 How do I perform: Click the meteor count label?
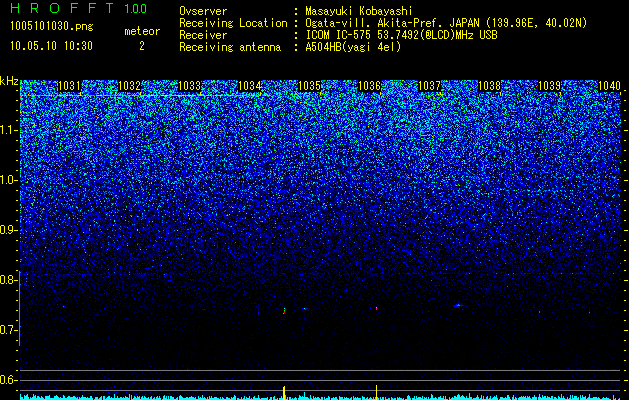tap(142, 31)
